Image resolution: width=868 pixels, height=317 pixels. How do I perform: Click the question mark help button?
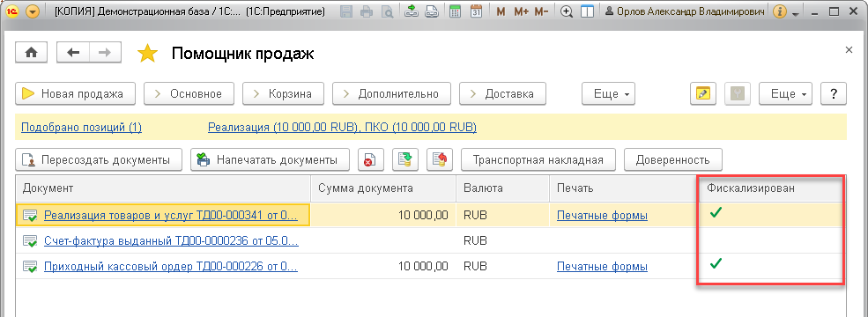click(x=834, y=94)
